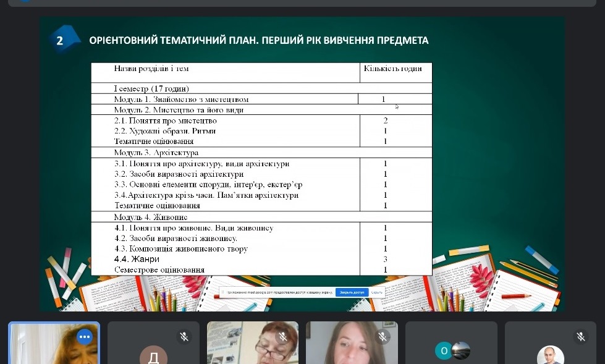
Task: Click the muted mic icon on the Д tile
Action: pos(184,337)
